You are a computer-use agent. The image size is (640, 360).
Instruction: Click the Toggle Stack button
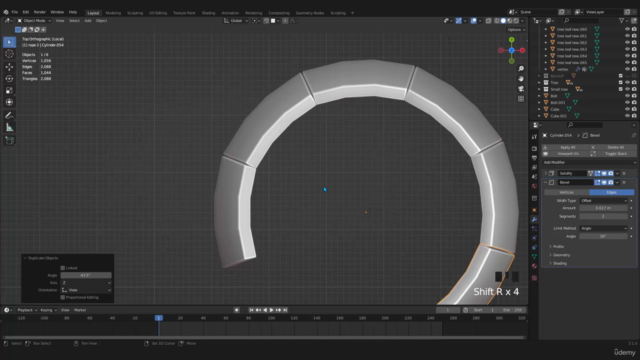(613, 154)
